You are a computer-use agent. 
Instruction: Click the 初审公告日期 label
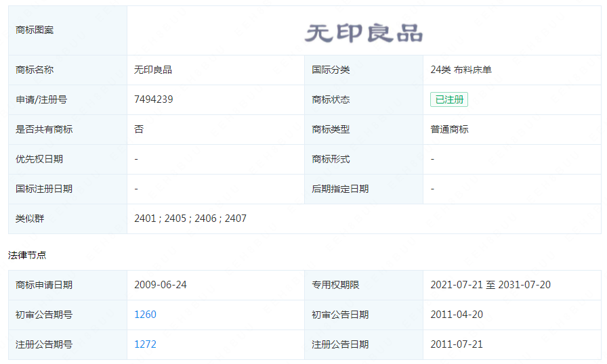click(x=340, y=315)
